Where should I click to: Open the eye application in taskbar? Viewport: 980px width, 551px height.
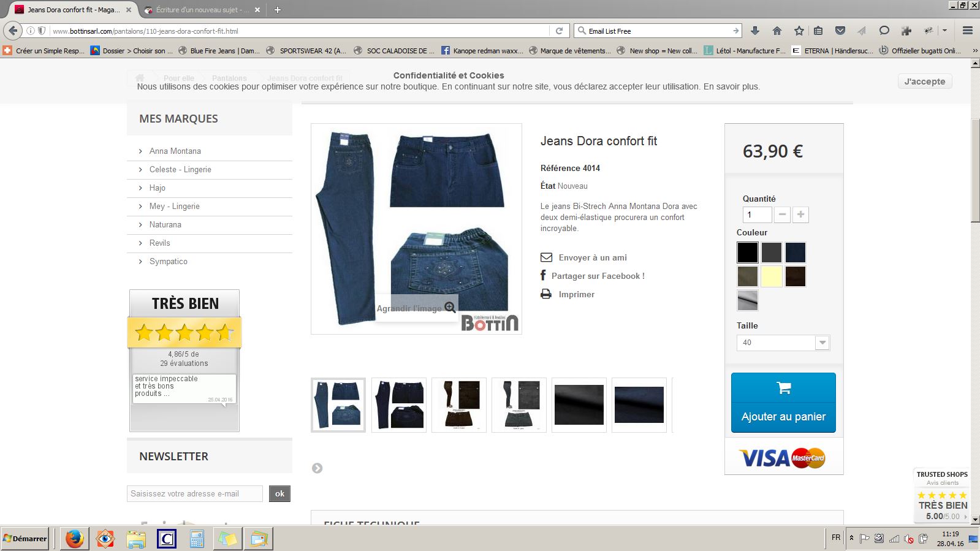point(105,539)
